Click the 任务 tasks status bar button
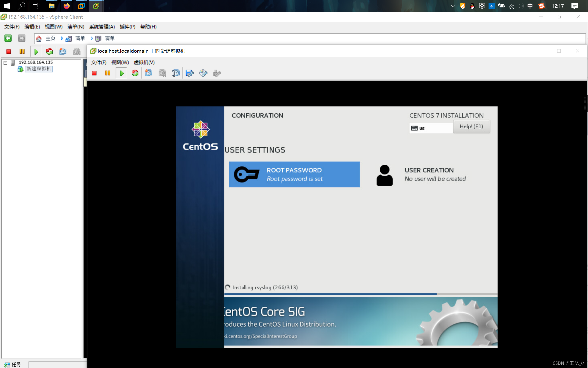This screenshot has height=368, width=588. [13, 364]
